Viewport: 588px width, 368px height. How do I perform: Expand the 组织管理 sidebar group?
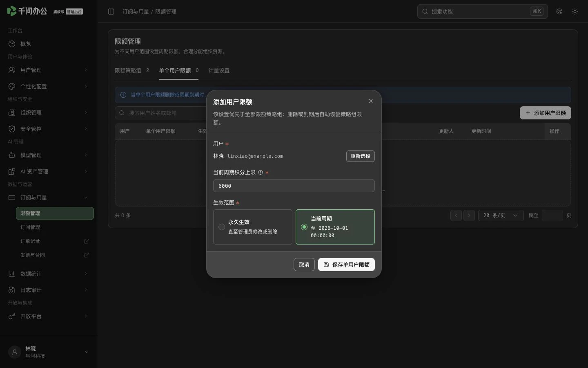pyautogui.click(x=49, y=112)
